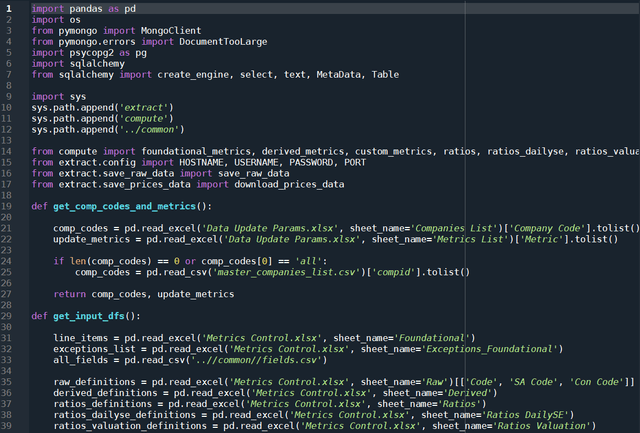Click line number 1 in the gutter

pos(9,9)
